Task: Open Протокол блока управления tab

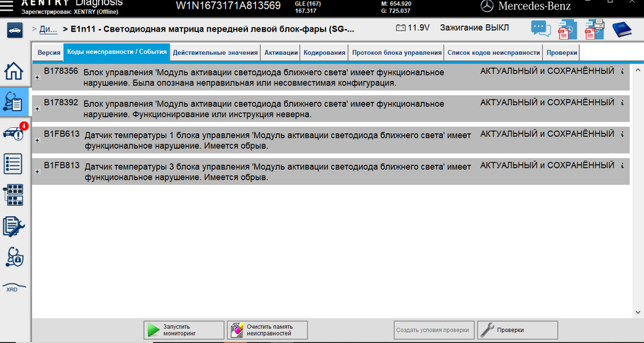Action: [397, 52]
